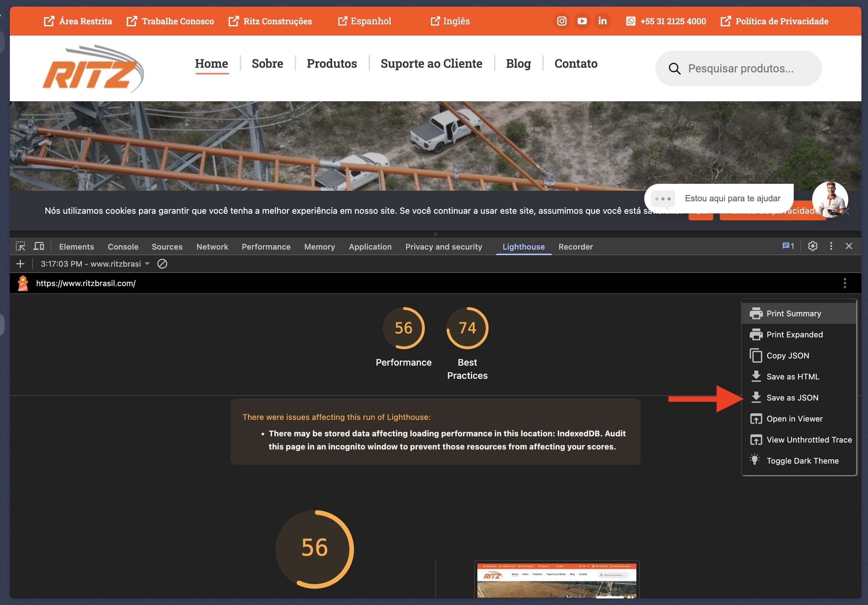Open the Memory tab

coord(319,247)
